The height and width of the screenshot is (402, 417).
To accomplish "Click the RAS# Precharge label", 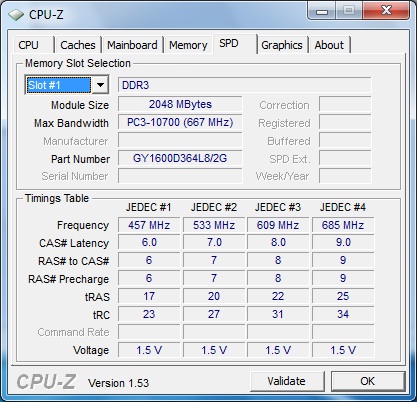I will [x=69, y=279].
